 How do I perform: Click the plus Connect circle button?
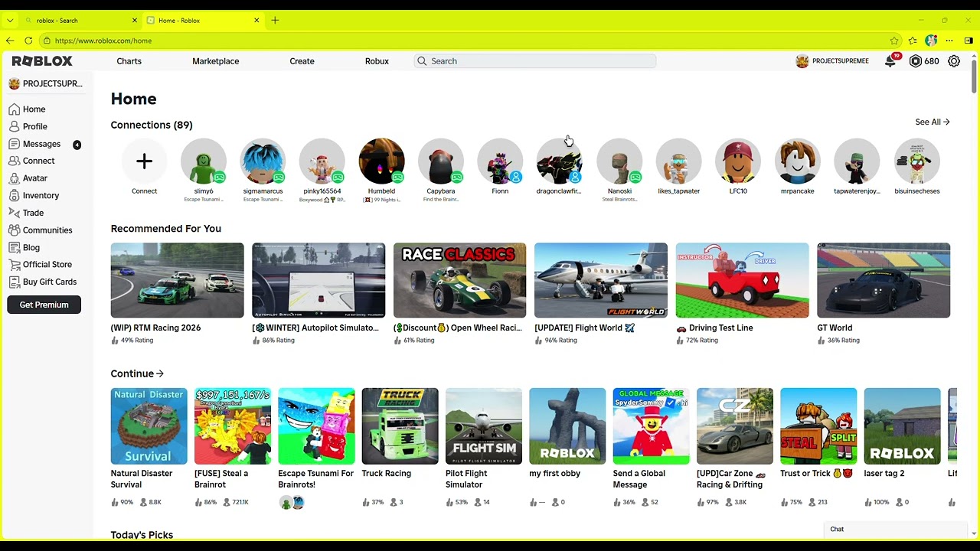tap(144, 161)
